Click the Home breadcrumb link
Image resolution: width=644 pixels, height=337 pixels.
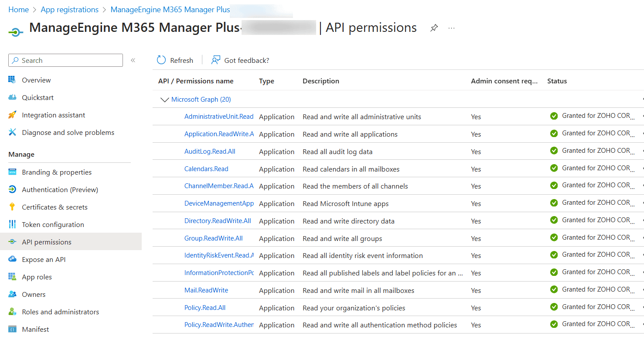point(18,10)
